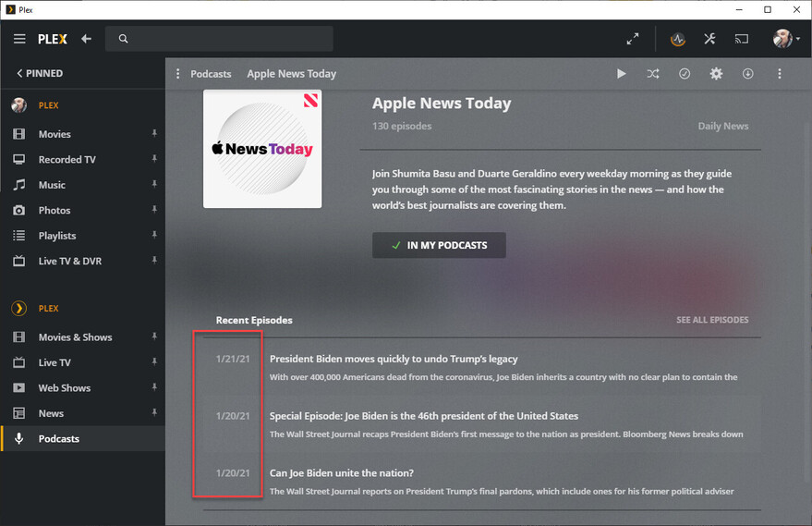
Task: Open Web Shows
Action: 65,388
